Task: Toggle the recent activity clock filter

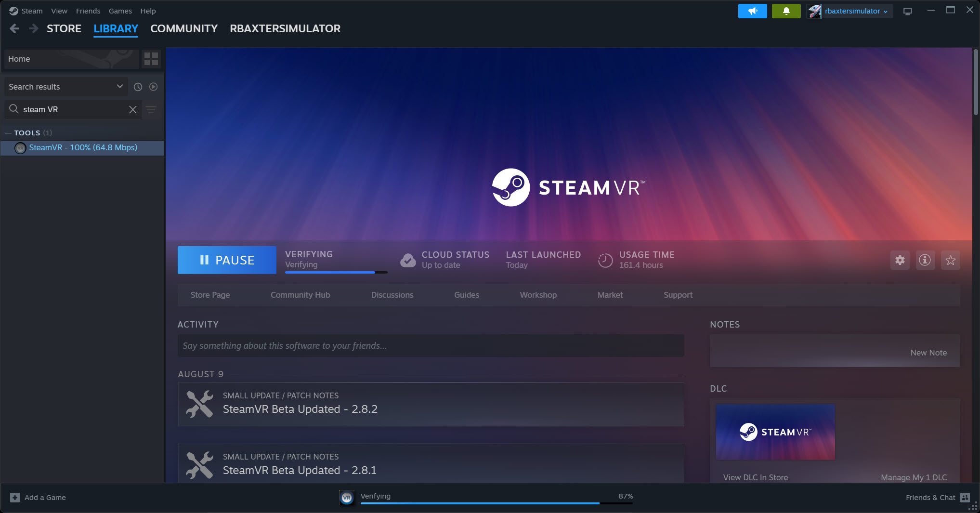Action: (x=138, y=87)
